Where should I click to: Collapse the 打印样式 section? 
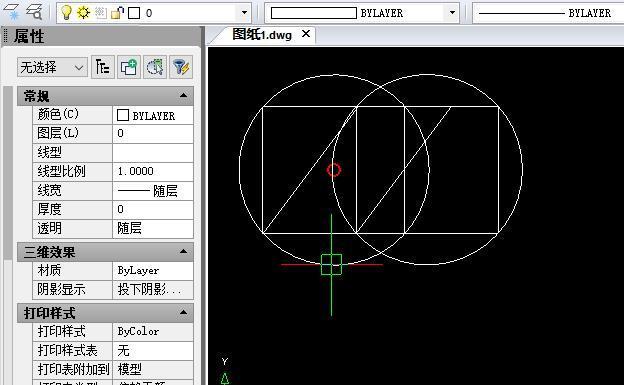pyautogui.click(x=183, y=313)
